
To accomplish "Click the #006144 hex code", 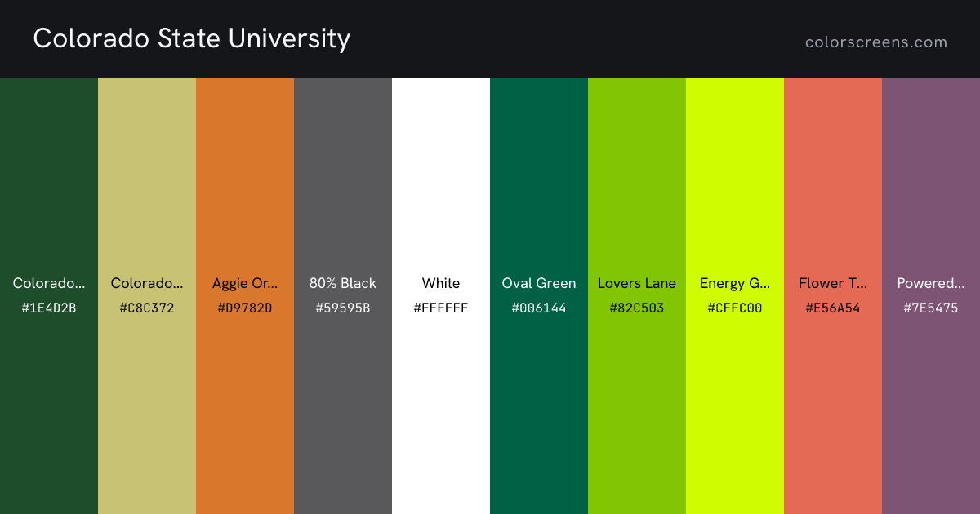I will tap(539, 308).
